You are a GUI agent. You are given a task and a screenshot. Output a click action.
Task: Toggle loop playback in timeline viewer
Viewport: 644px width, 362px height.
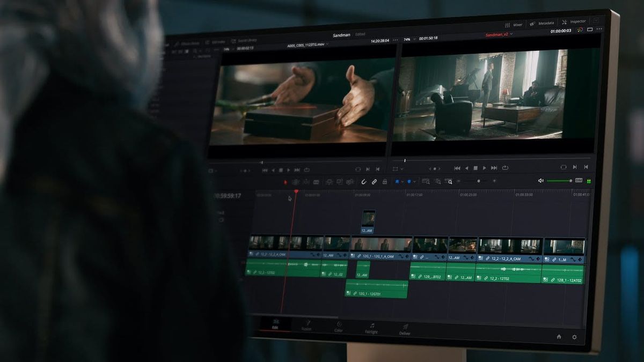(505, 168)
